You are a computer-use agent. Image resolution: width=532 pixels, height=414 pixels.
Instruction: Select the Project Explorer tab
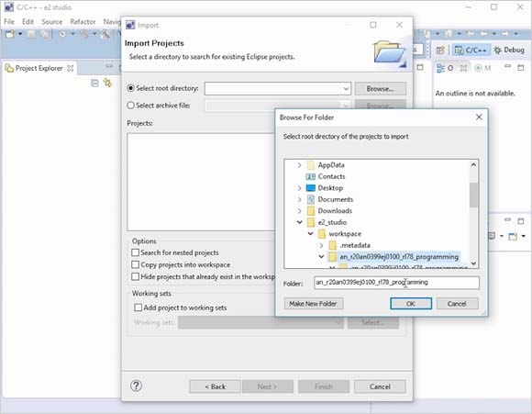pyautogui.click(x=39, y=68)
